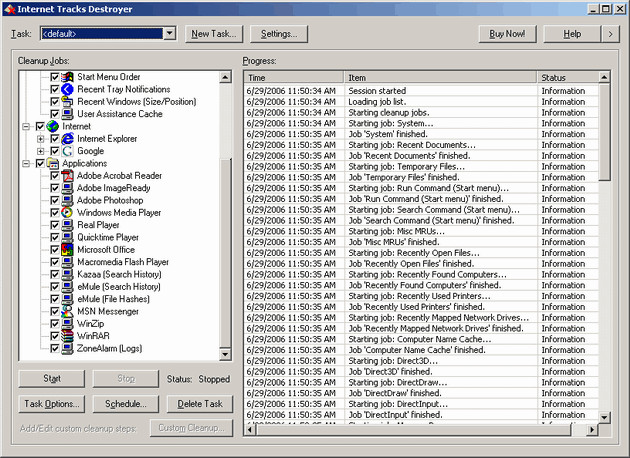Click the Internet Explorer icon

(x=67, y=139)
